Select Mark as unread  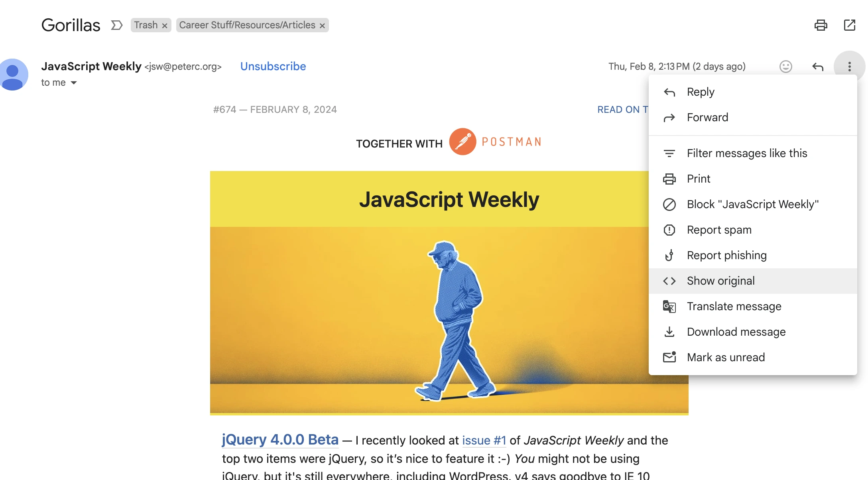tap(753, 358)
